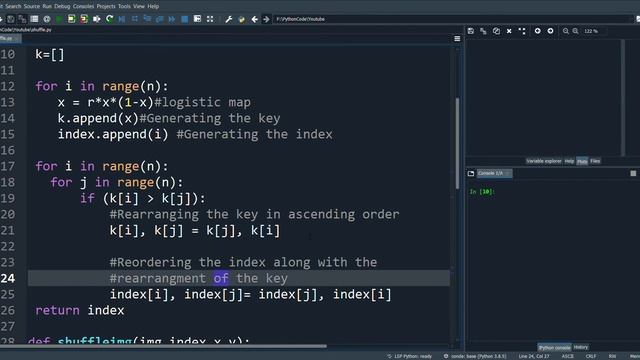
Task: Click the save file icon in main toolbar
Action: [x=11, y=19]
